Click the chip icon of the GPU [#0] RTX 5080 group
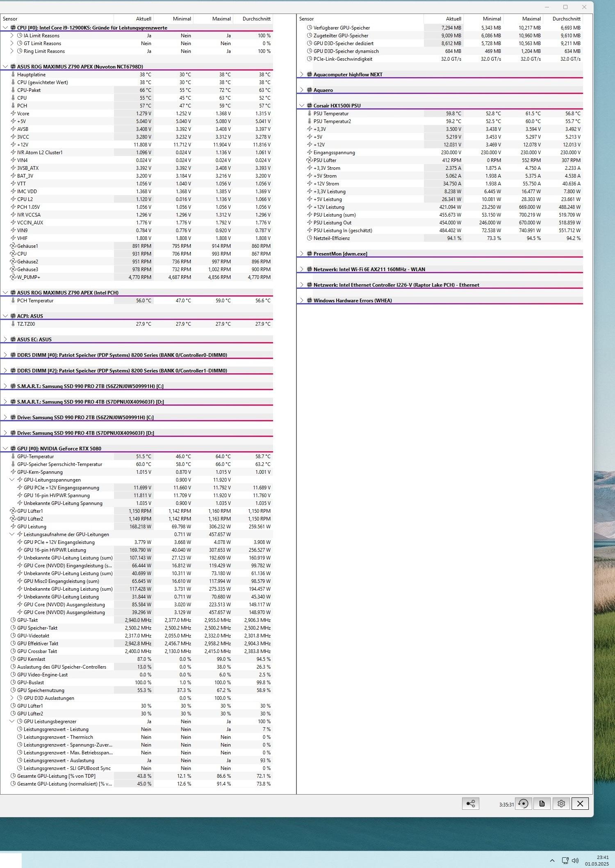615x868 pixels. [x=13, y=448]
